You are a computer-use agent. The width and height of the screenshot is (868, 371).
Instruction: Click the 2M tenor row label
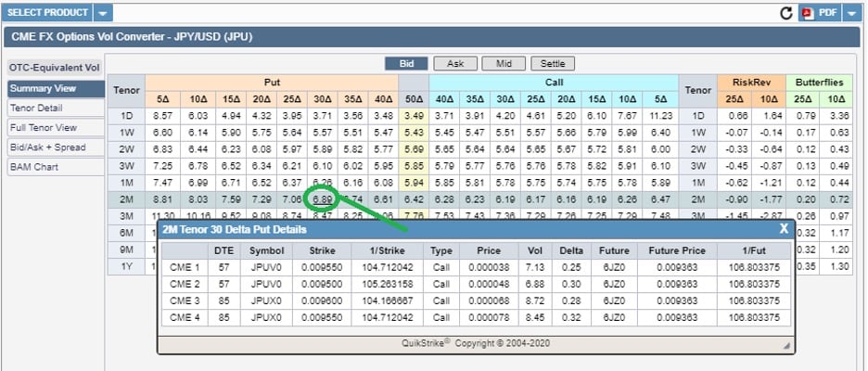[x=126, y=199]
